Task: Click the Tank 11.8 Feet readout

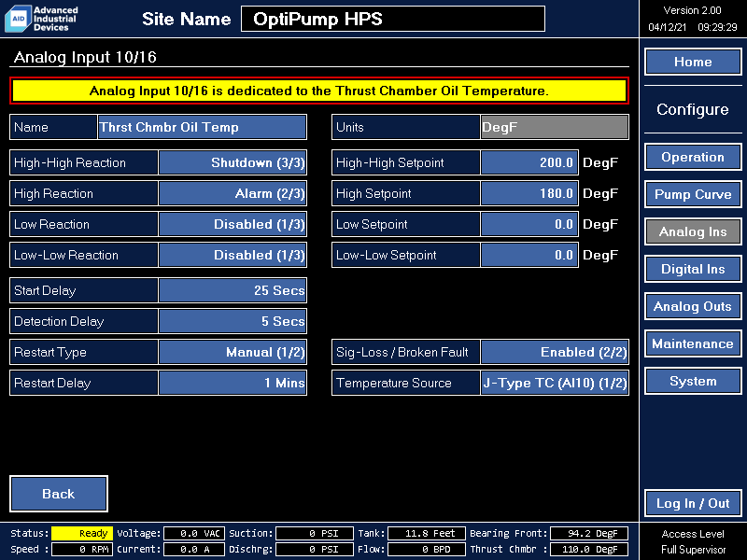Action: [x=427, y=533]
